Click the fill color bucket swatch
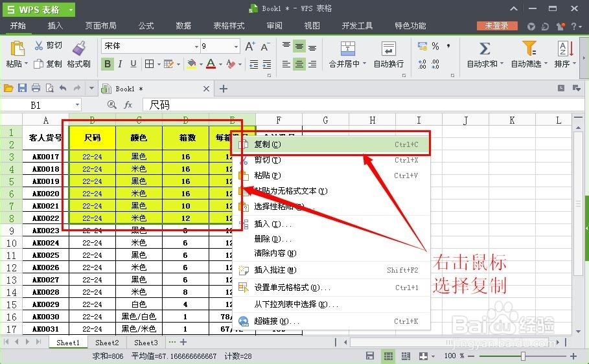 [x=192, y=64]
